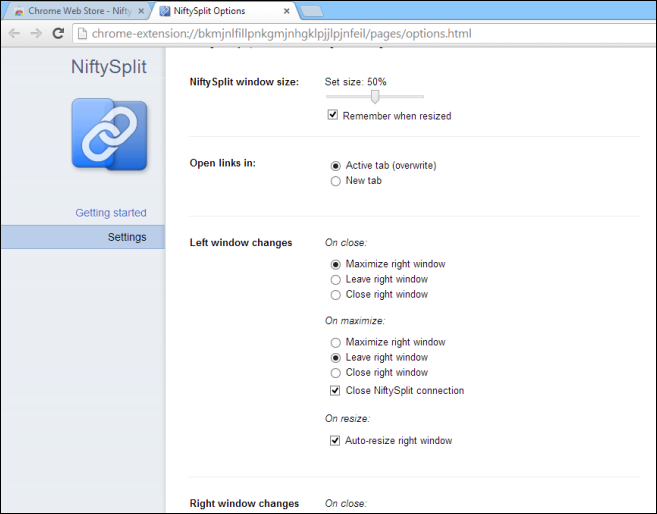Toggle the Remember when resized checkbox
The image size is (657, 514).
tap(333, 115)
